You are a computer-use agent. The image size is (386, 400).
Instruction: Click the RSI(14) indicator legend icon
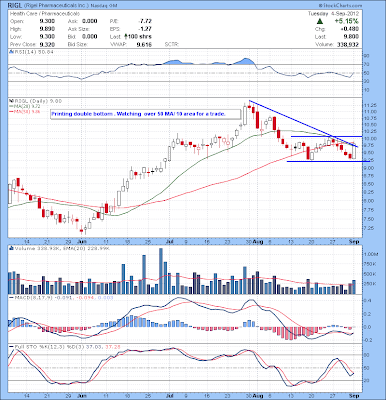(10, 52)
